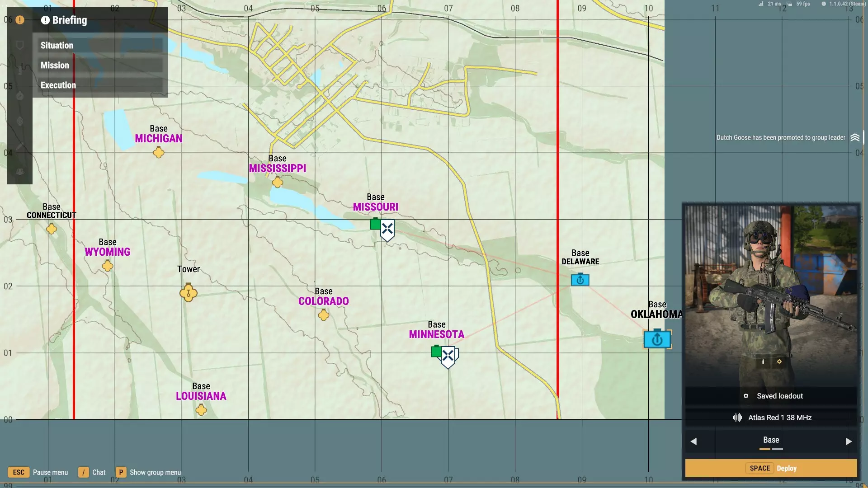Show next loadout with right arrow
The image size is (868, 488).
tap(849, 441)
